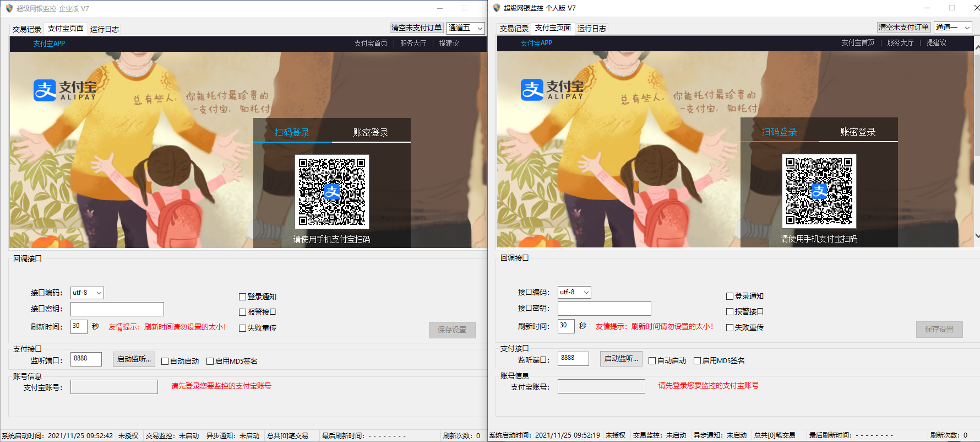This screenshot has width=980, height=442.
Task: Click 保存设置 button in Enterprise window
Action: (x=452, y=330)
